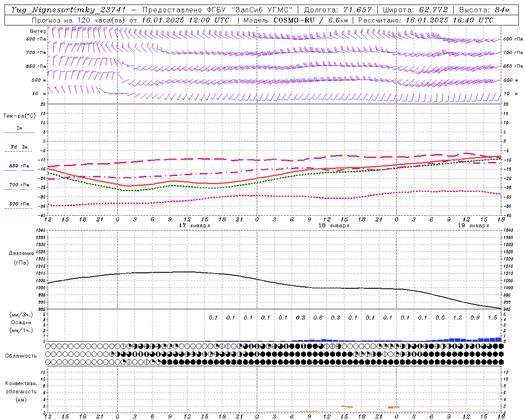Click the 17 января date label
The width and height of the screenshot is (525, 420).
click(x=194, y=226)
